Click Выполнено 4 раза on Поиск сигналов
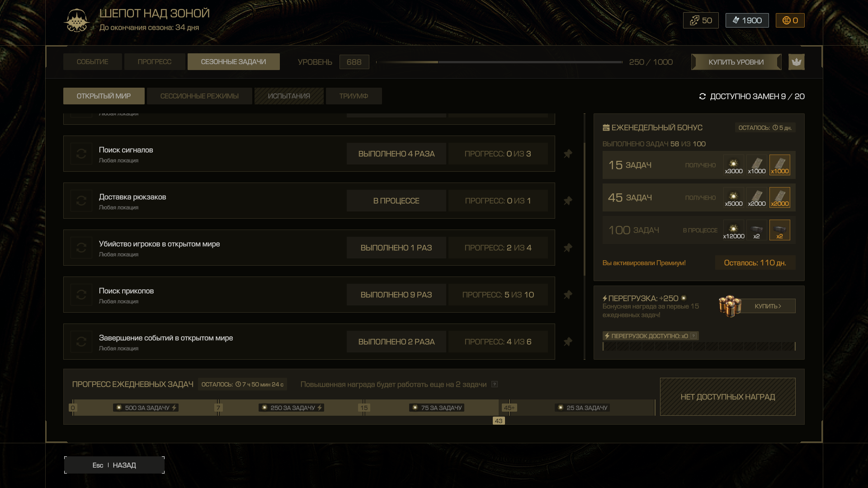 click(x=396, y=154)
